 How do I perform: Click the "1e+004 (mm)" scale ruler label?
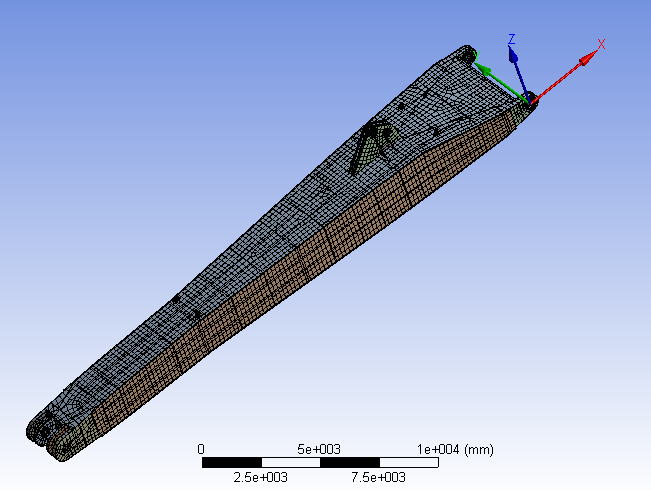pyautogui.click(x=454, y=449)
